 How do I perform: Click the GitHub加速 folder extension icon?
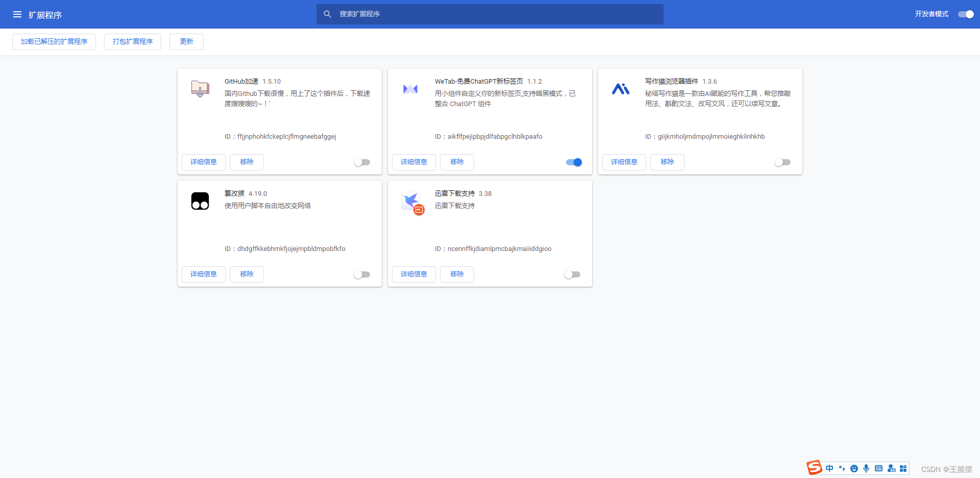tap(200, 89)
